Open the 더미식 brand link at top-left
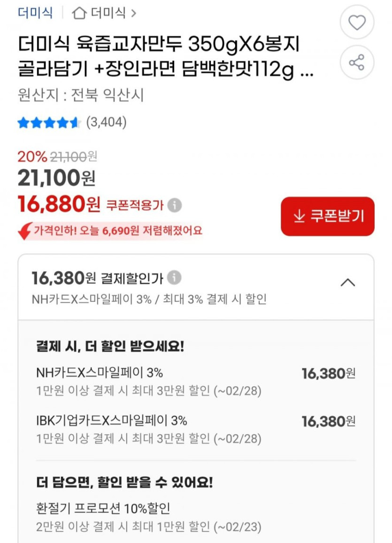The image size is (392, 543). pos(35,13)
